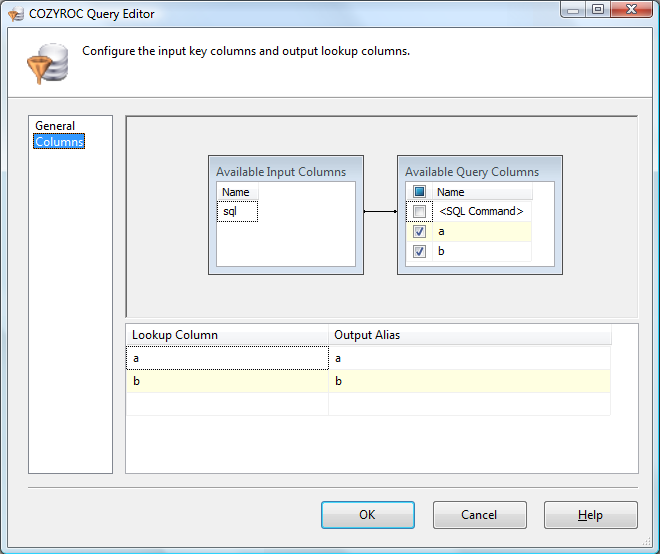
Task: Click the <SQL Command> query column row
Action: (x=481, y=211)
